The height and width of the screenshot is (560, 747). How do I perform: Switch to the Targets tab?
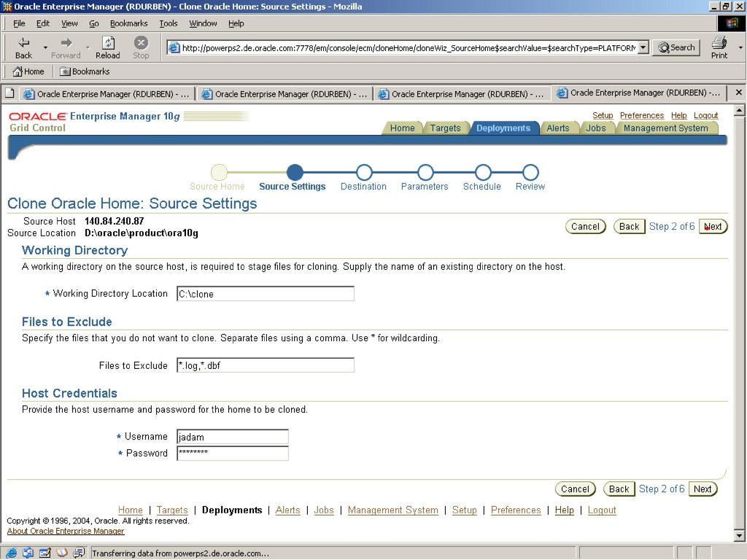pyautogui.click(x=446, y=128)
